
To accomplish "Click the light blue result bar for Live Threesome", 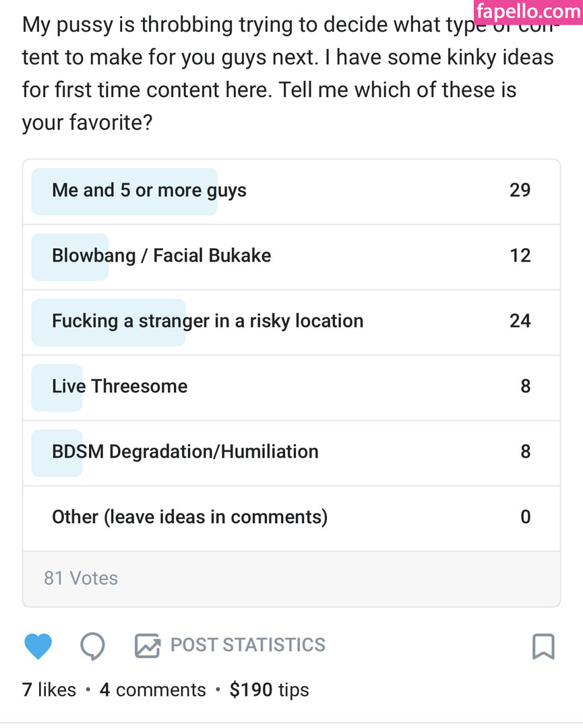I will point(57,387).
